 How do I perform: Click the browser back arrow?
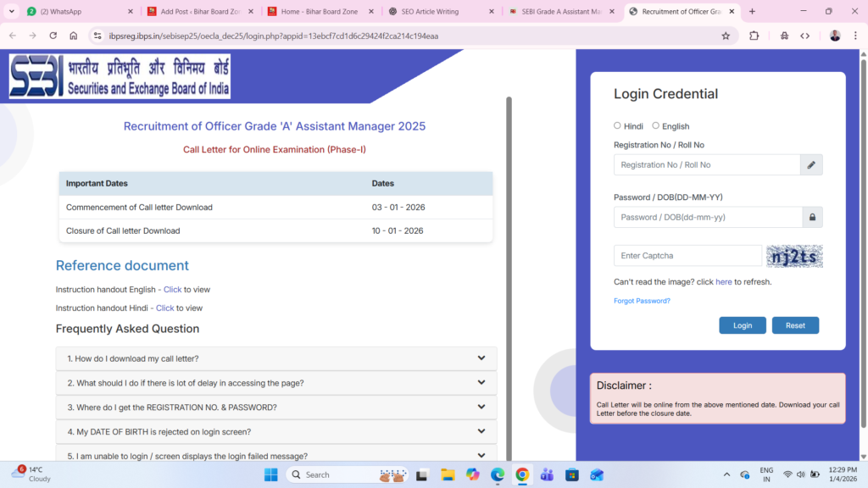click(12, 36)
